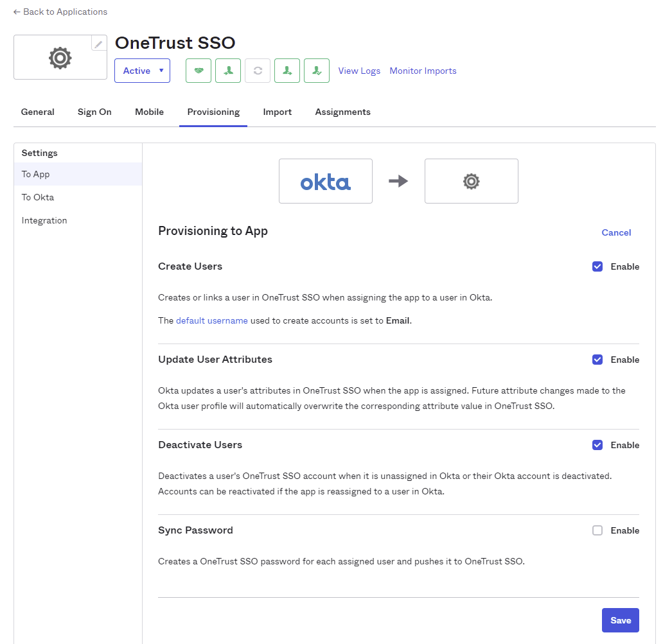Open Monitor Imports link
This screenshot has width=663, height=644.
423,71
